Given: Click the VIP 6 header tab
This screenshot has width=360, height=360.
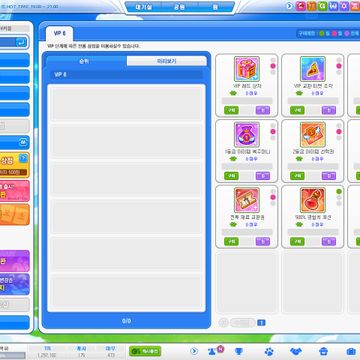Looking at the screenshot, I should pyautogui.click(x=59, y=34).
